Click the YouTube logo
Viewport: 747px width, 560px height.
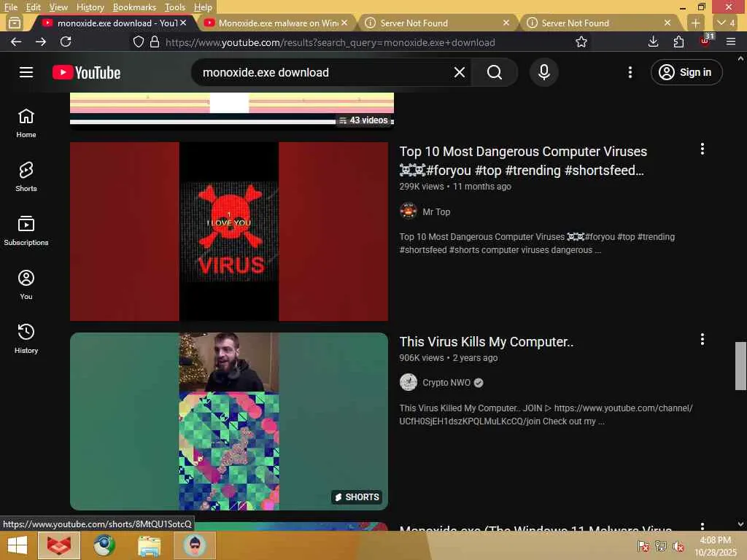pos(86,72)
